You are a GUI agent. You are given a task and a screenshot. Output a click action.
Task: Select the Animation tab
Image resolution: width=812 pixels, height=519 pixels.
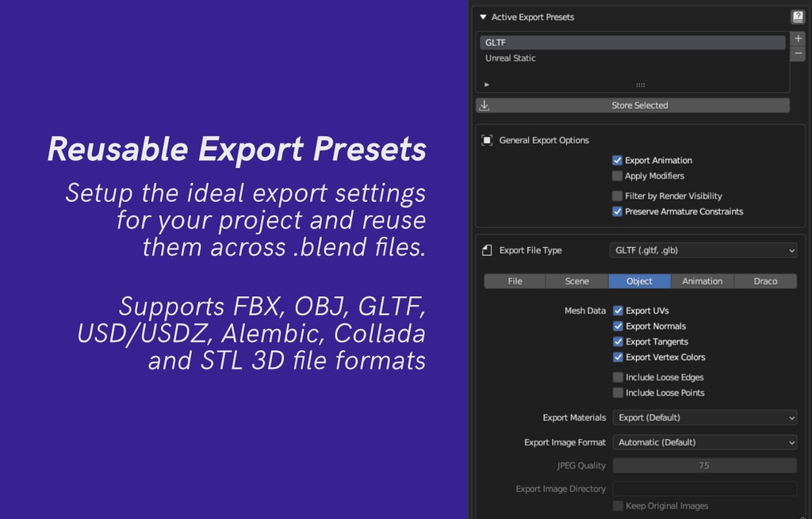click(701, 280)
